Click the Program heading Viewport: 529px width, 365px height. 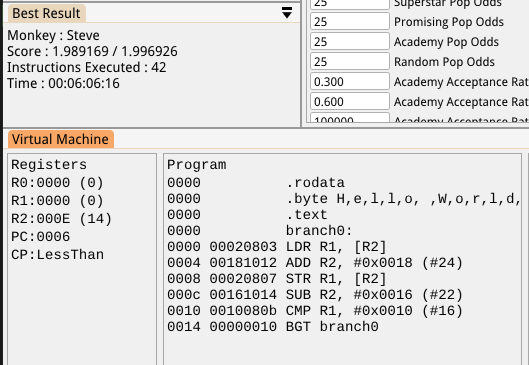[197, 165]
